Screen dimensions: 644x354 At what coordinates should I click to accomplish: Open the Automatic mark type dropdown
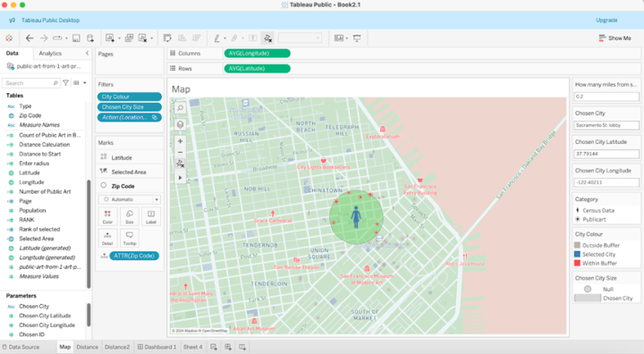coord(130,199)
